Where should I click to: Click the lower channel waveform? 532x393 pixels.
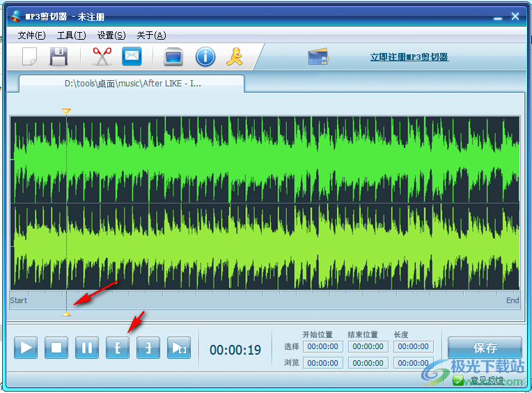(265, 247)
